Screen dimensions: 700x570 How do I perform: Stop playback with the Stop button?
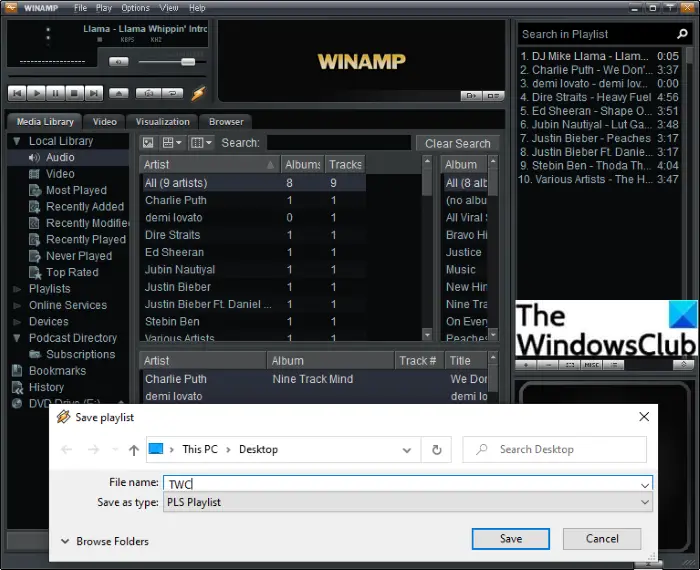pos(75,93)
